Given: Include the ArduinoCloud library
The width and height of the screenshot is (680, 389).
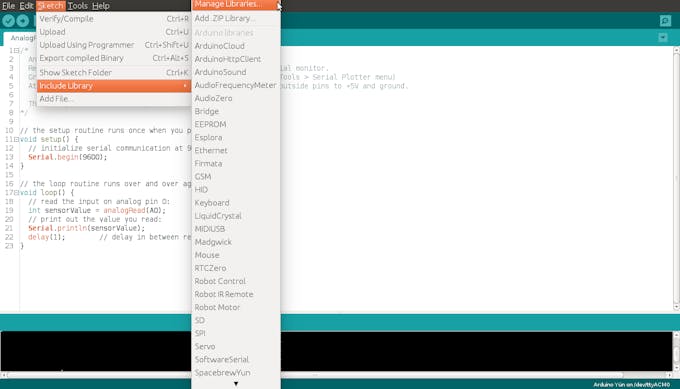Looking at the screenshot, I should tap(236, 46).
